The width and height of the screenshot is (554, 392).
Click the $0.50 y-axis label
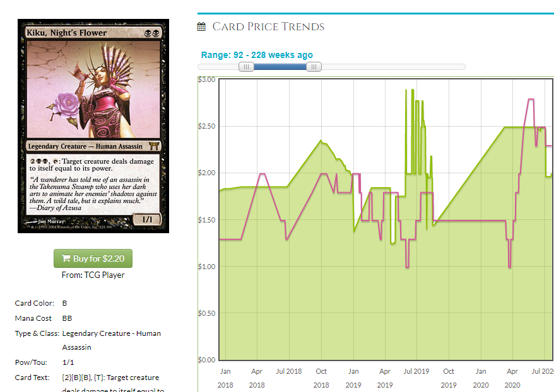pos(207,313)
